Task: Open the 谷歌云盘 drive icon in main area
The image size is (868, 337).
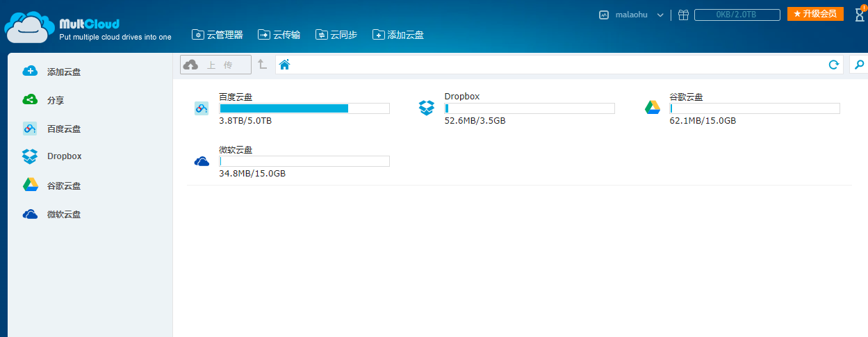Action: (652, 108)
